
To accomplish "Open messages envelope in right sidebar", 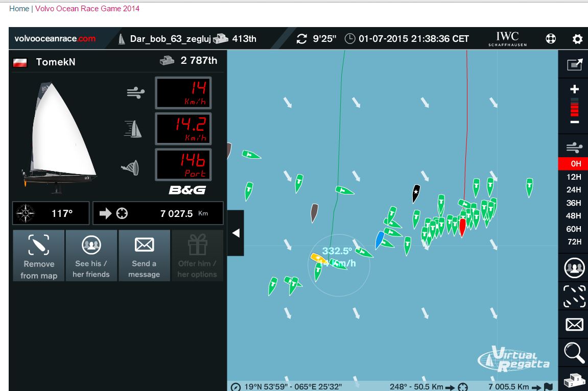I will [574, 324].
